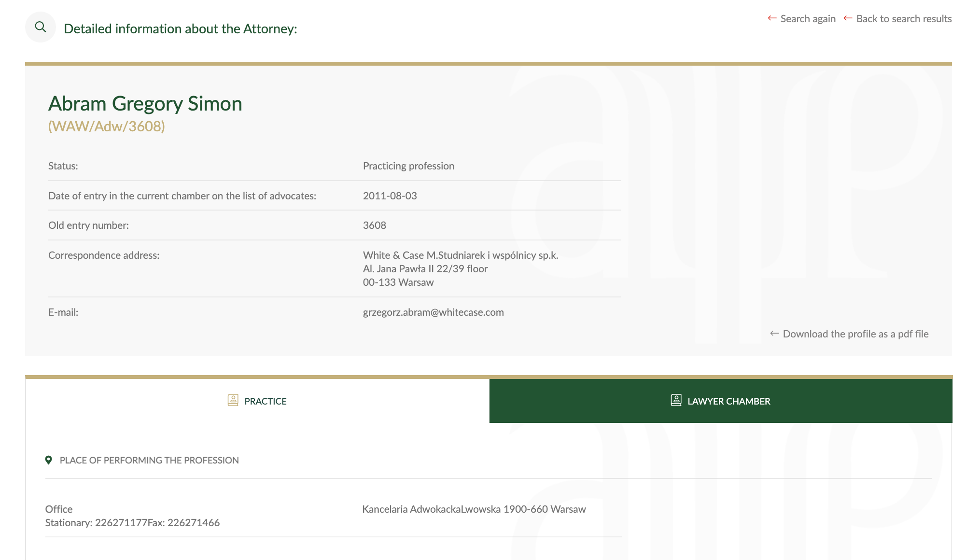
Task: Click the Lawyer Chamber tab profile icon
Action: (676, 400)
